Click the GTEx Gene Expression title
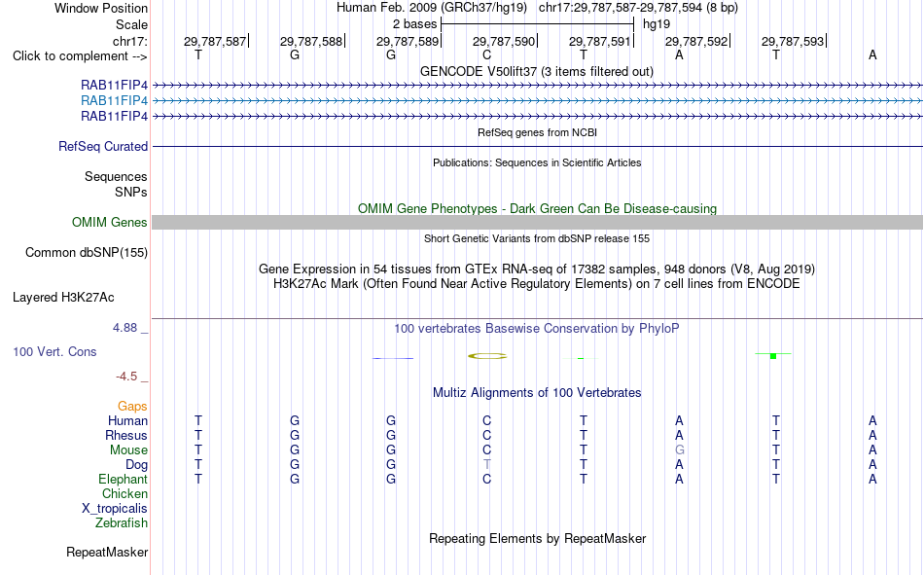 pyautogui.click(x=537, y=269)
